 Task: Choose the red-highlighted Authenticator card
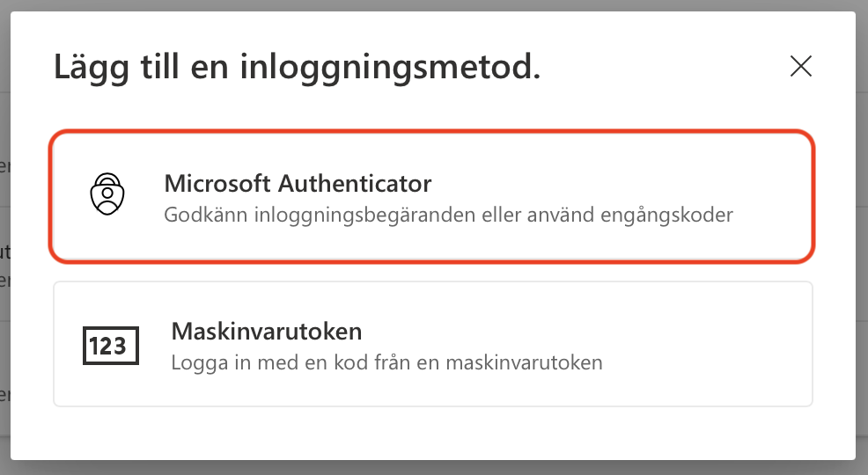click(x=431, y=196)
